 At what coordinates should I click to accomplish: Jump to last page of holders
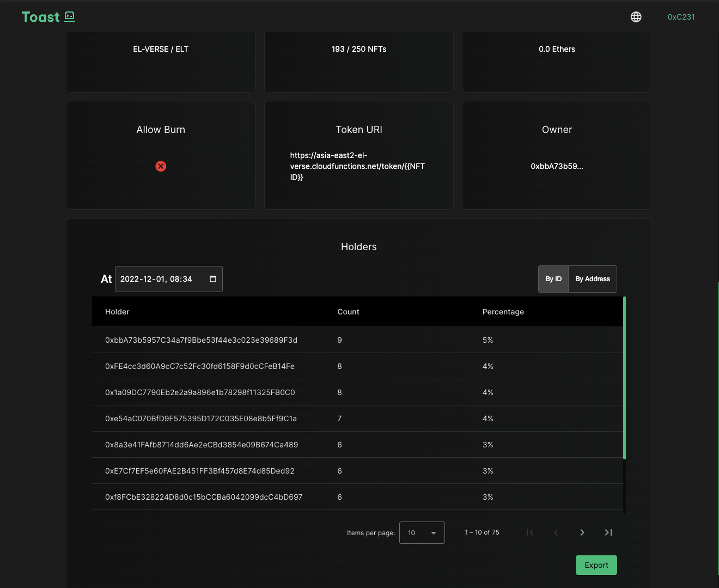[608, 532]
